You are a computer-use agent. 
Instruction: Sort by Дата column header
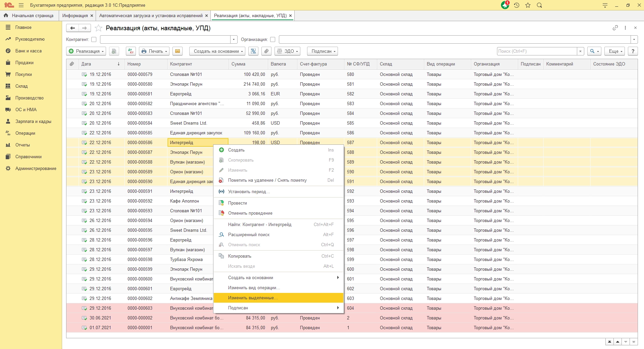point(101,64)
